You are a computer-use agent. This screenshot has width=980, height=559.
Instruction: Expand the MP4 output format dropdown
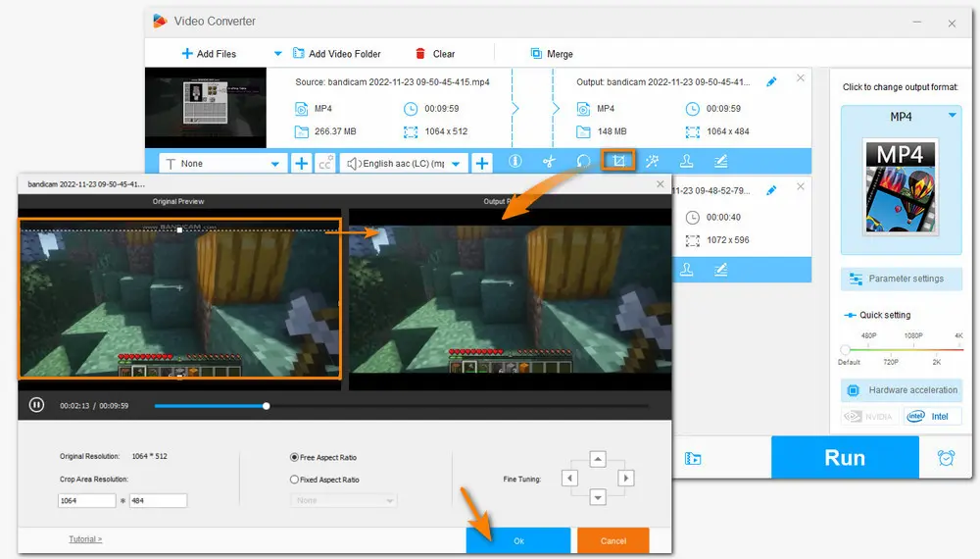tap(952, 116)
